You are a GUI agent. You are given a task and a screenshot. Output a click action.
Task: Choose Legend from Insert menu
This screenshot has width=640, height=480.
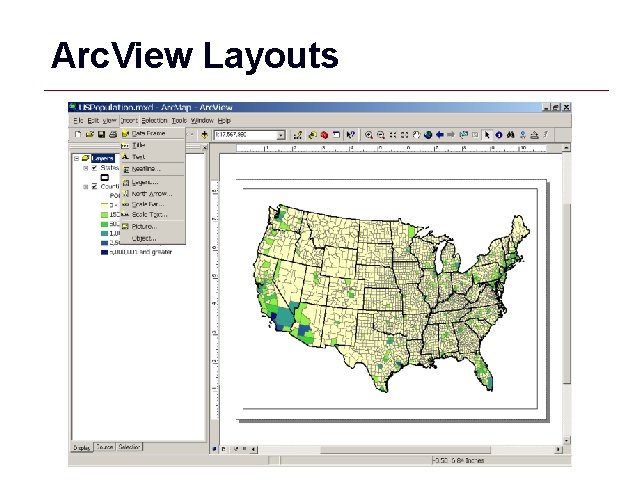pyautogui.click(x=153, y=182)
